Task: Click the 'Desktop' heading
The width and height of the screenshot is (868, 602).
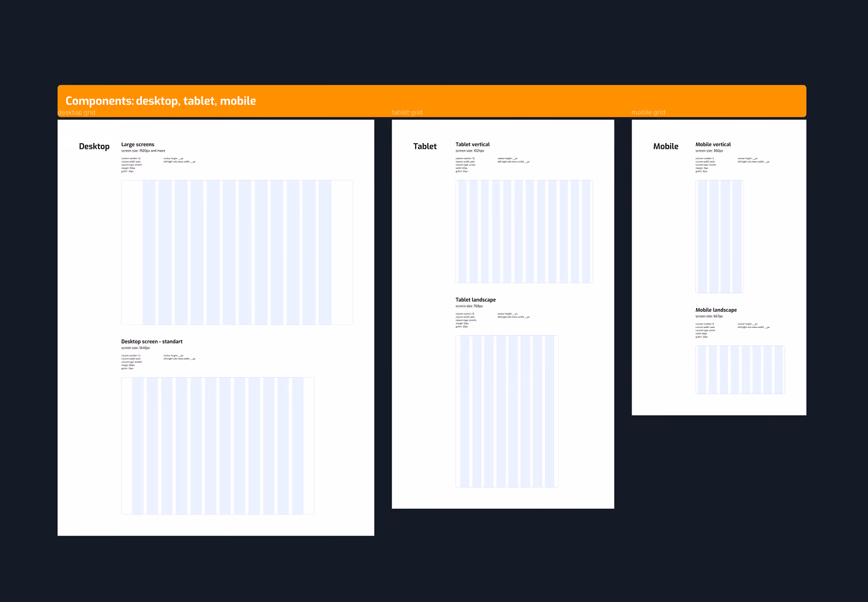Action: (x=94, y=146)
